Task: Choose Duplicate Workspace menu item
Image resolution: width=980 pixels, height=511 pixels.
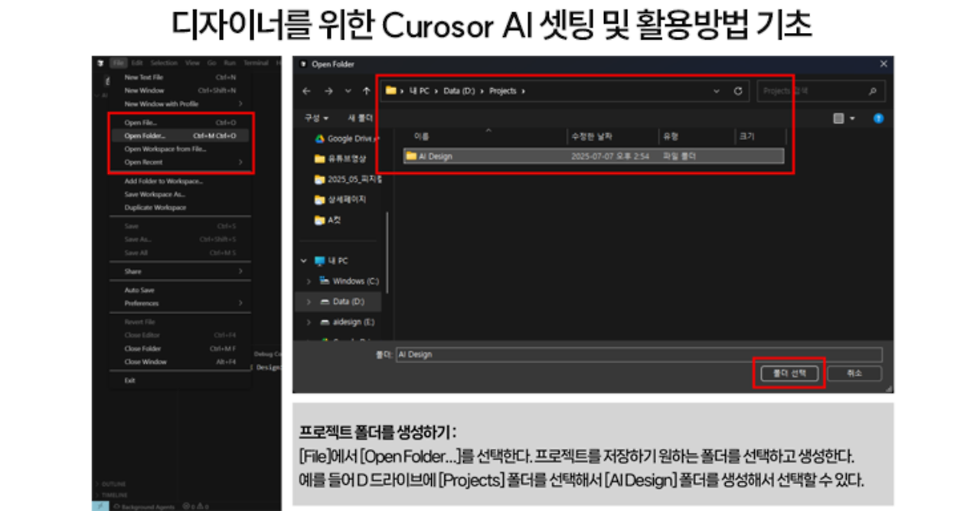Action: pos(180,208)
